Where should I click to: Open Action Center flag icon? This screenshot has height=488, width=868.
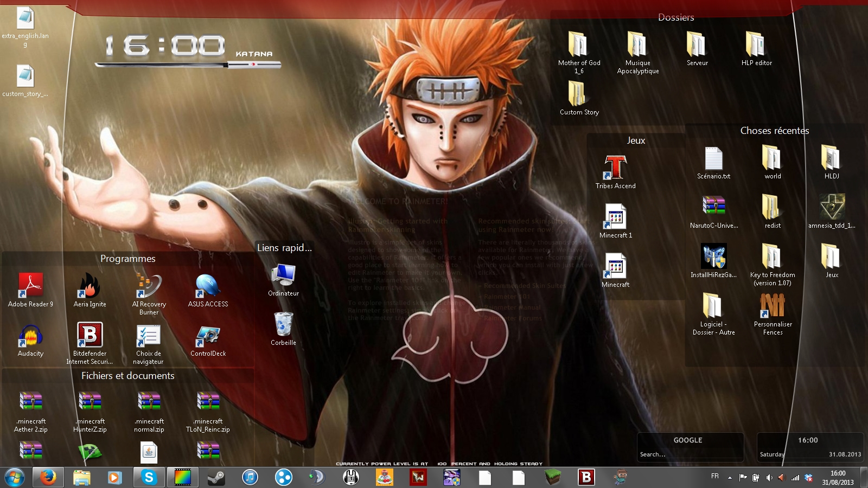pyautogui.click(x=743, y=478)
